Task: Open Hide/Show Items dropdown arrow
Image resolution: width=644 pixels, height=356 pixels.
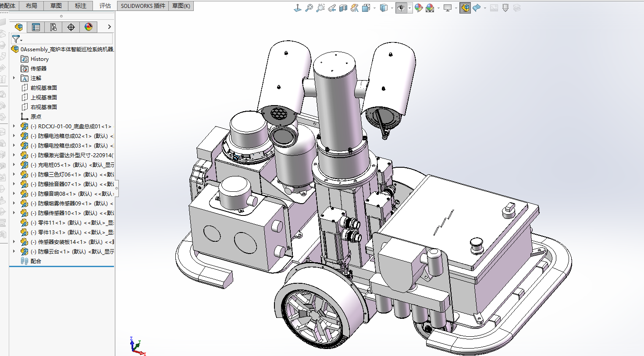Action: click(x=409, y=8)
